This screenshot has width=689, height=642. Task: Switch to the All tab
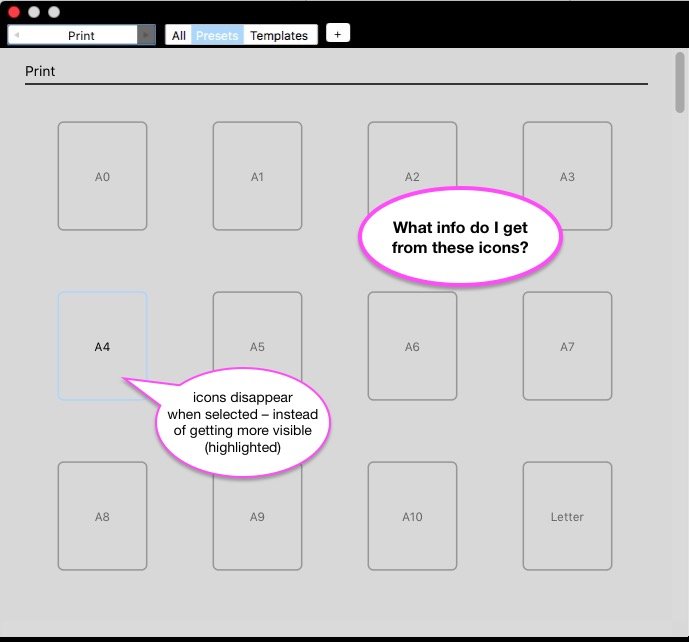tap(178, 35)
